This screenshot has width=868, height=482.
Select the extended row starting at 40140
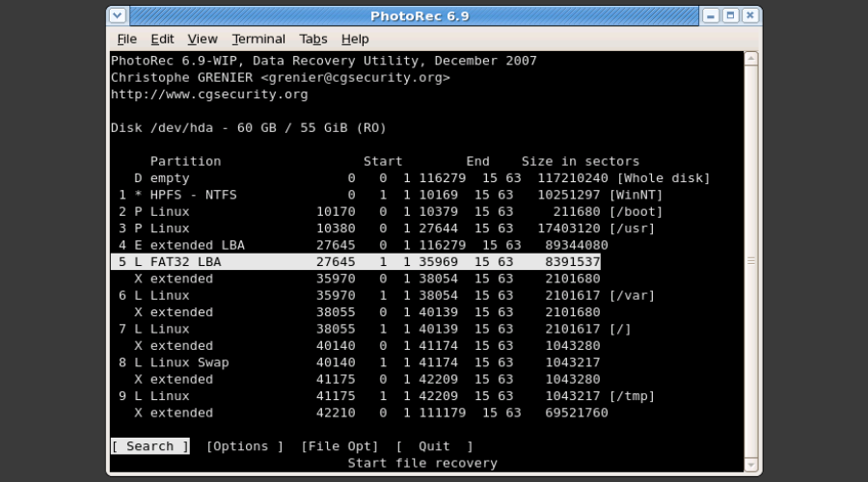367,345
